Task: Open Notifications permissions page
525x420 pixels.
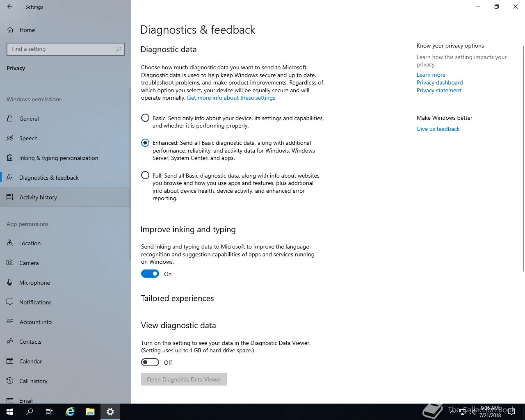Action: click(66, 302)
